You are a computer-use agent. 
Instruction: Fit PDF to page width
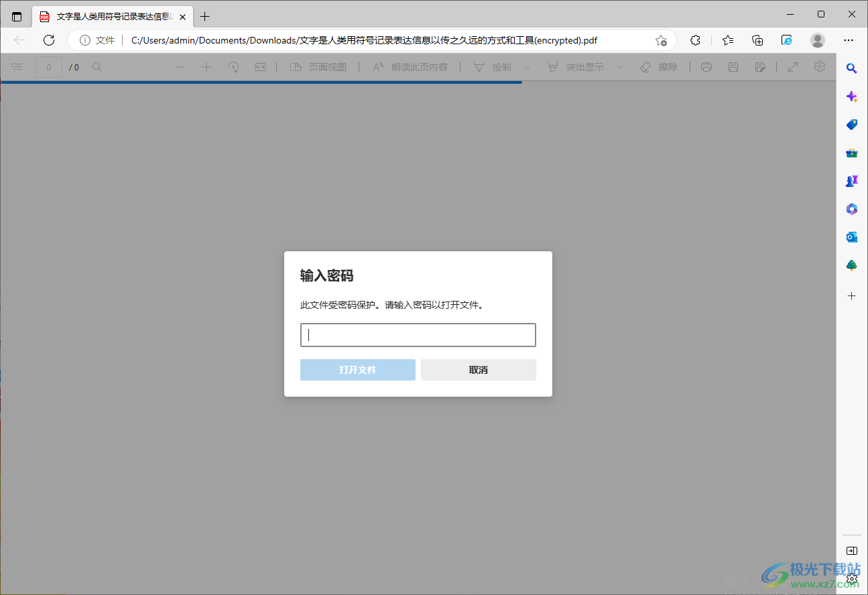(x=260, y=67)
